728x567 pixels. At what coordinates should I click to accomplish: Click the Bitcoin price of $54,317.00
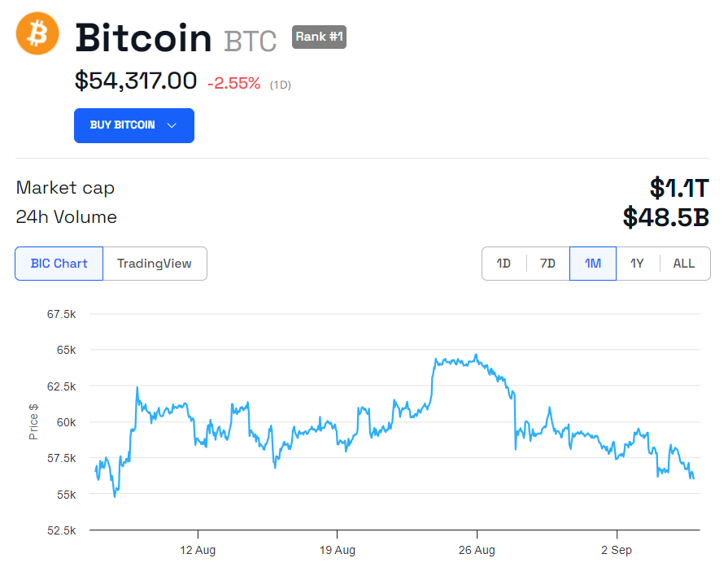tap(136, 81)
